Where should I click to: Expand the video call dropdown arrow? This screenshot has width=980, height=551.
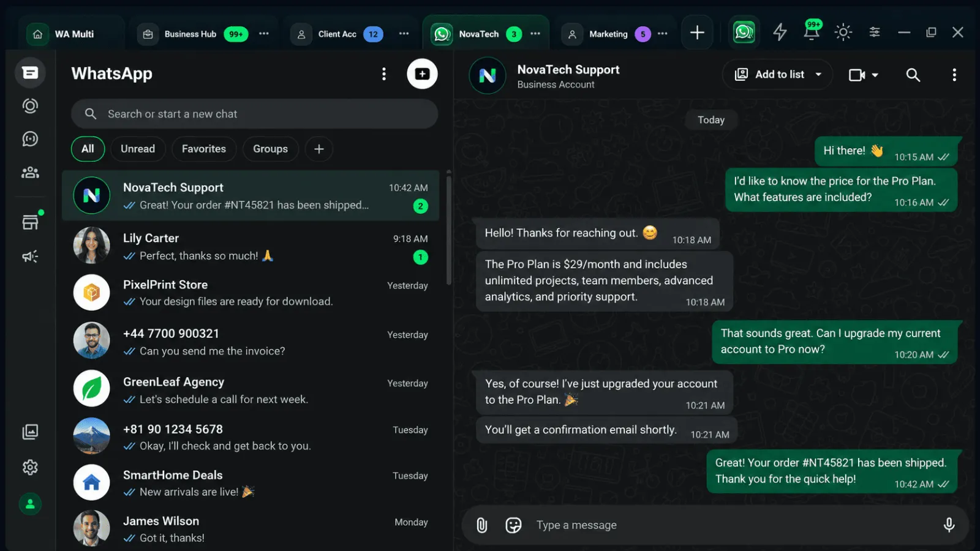875,75
